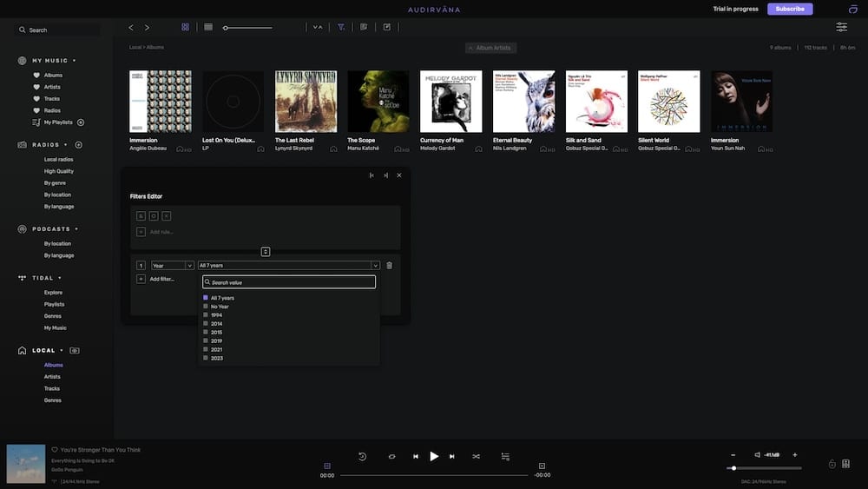The image size is (868, 489).
Task: Open Local radios in the sidebar
Action: 59,160
